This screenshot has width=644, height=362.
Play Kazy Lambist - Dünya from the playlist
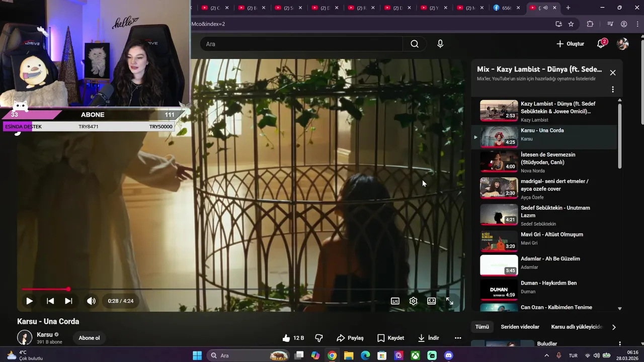(x=545, y=111)
